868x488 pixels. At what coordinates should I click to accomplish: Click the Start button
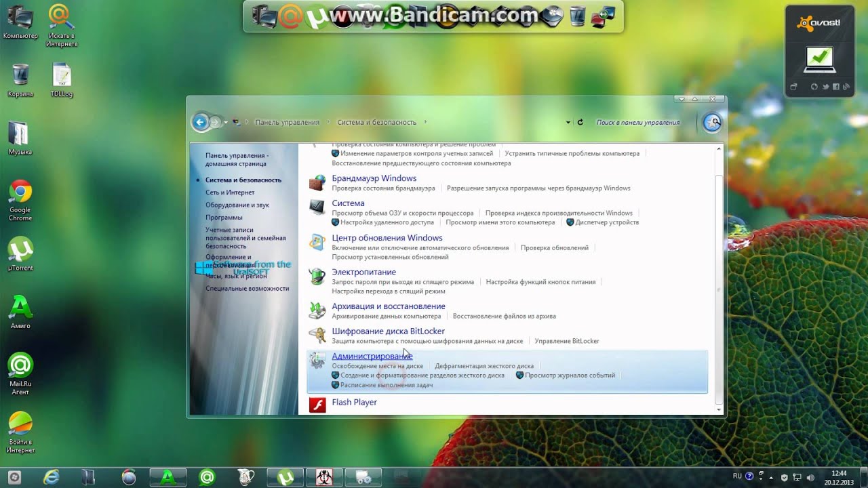[x=13, y=477]
